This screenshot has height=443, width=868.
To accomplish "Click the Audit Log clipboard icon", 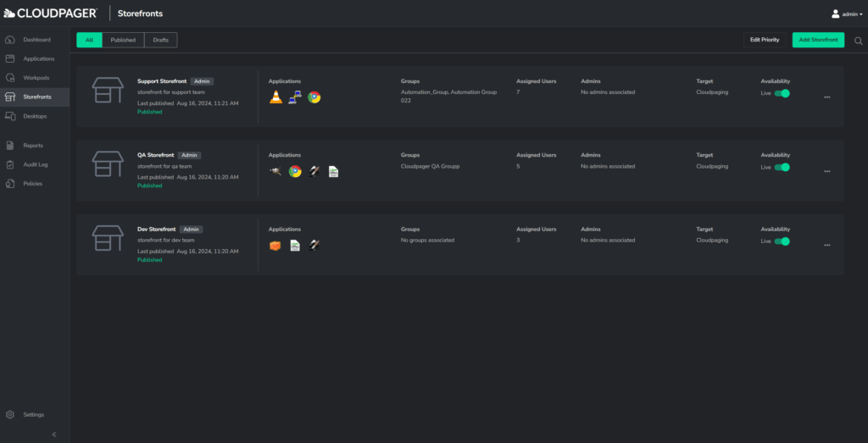I will 9,164.
